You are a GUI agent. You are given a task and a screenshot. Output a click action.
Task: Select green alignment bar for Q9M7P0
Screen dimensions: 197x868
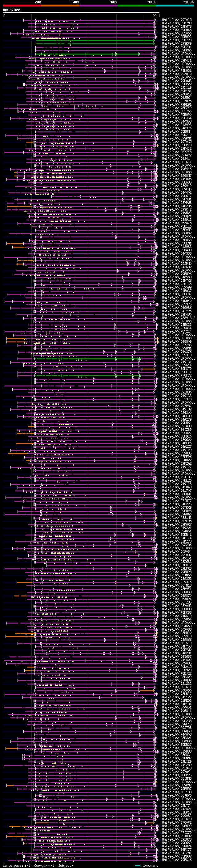95,40
